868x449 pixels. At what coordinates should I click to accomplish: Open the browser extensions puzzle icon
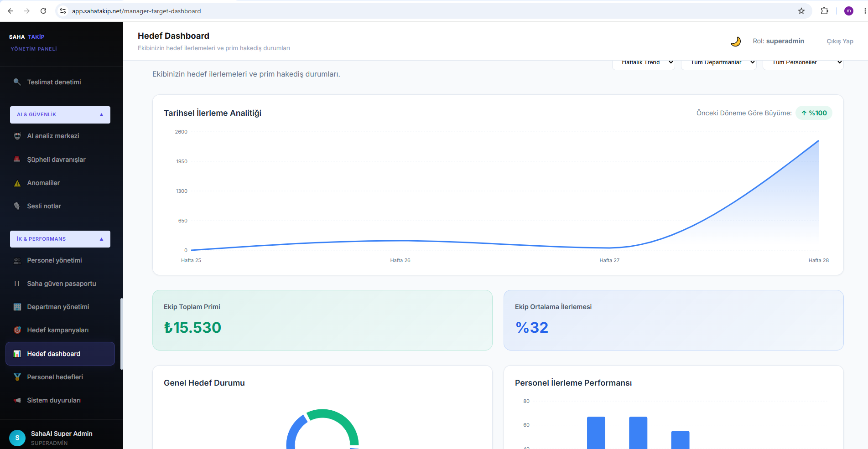(824, 11)
